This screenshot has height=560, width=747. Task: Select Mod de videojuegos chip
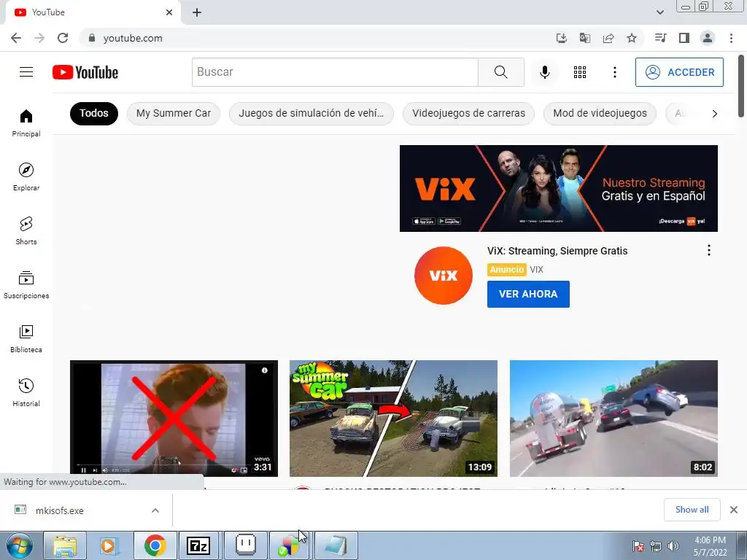[x=600, y=113]
